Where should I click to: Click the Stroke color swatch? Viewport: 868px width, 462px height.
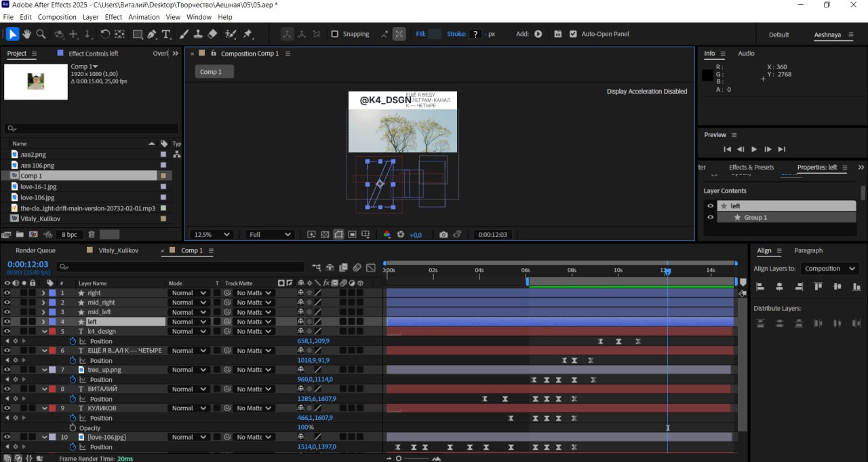click(475, 34)
